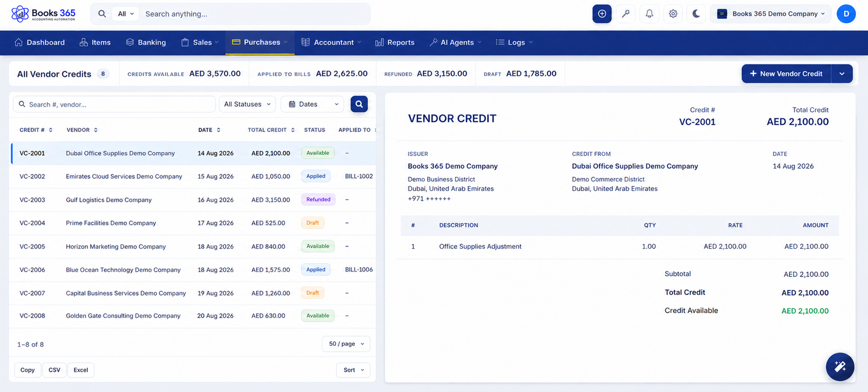Click the Search #, vendor field

[x=114, y=104]
